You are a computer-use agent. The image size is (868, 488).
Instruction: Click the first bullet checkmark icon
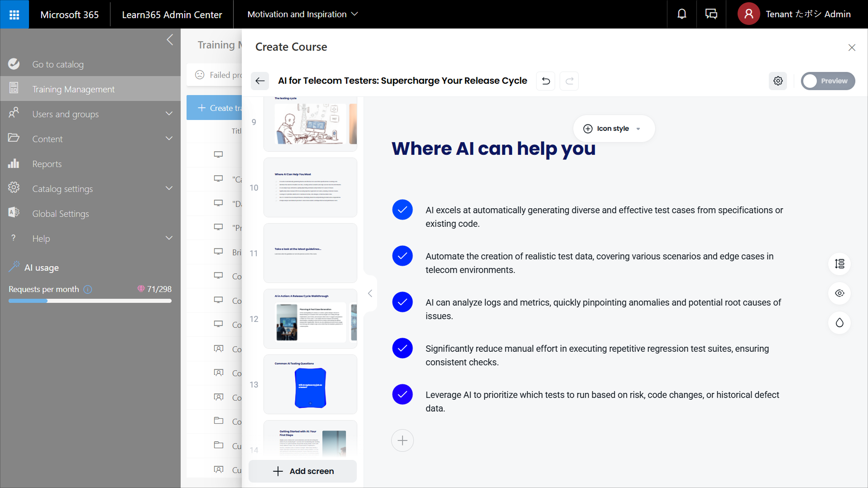pos(402,210)
